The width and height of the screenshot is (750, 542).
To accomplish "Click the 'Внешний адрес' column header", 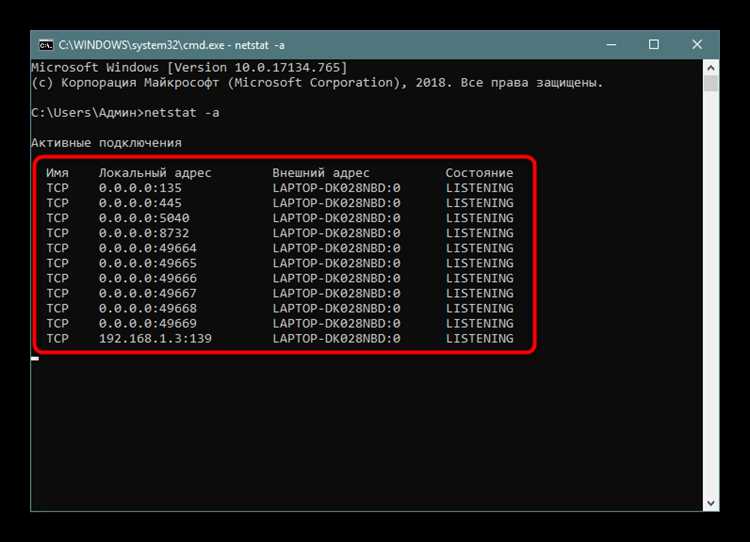I will [321, 173].
